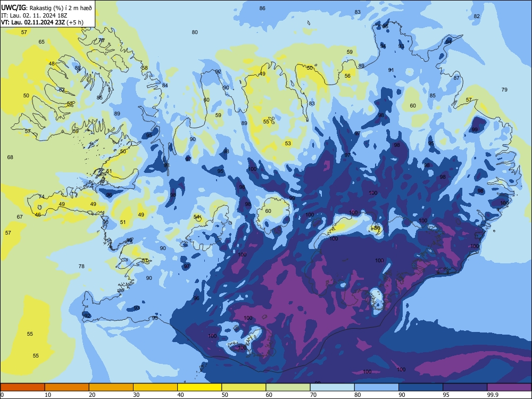Click the 86 value at top of map
The width and height of the screenshot is (532, 399).
[x=262, y=9]
